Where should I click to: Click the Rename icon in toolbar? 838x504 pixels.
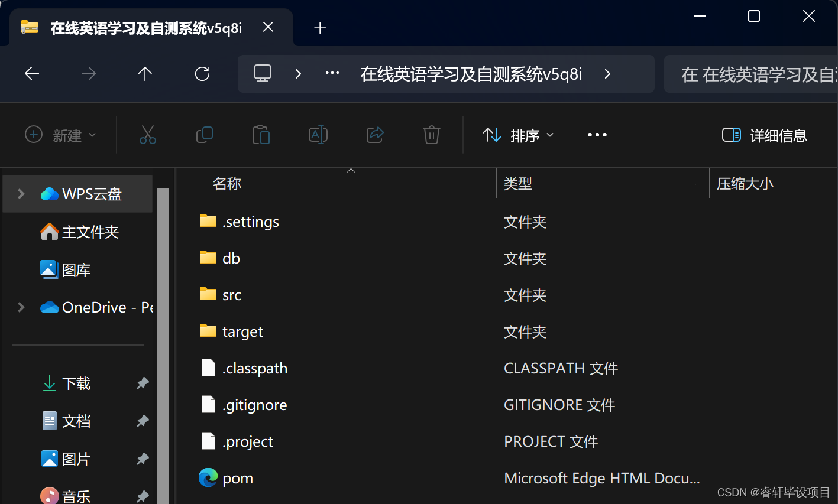(318, 135)
